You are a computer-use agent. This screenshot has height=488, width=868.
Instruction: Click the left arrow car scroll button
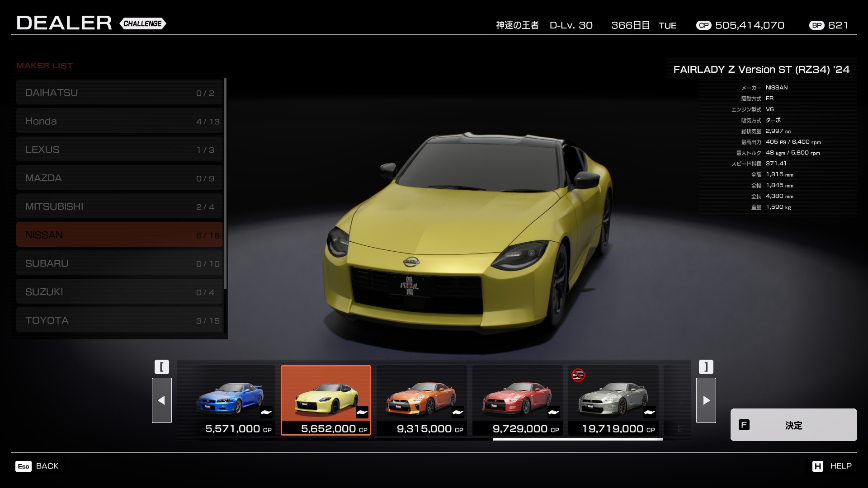coord(161,400)
